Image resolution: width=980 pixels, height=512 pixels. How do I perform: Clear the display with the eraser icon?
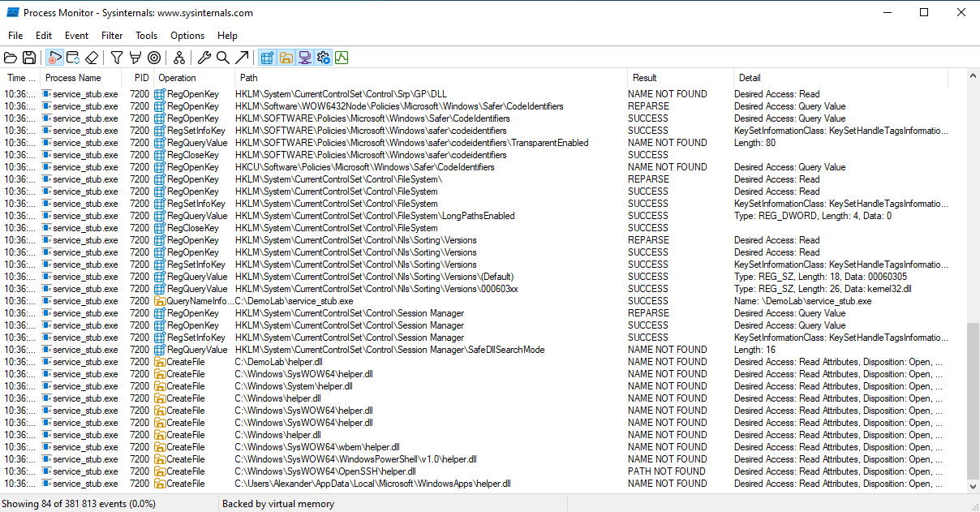pos(92,58)
